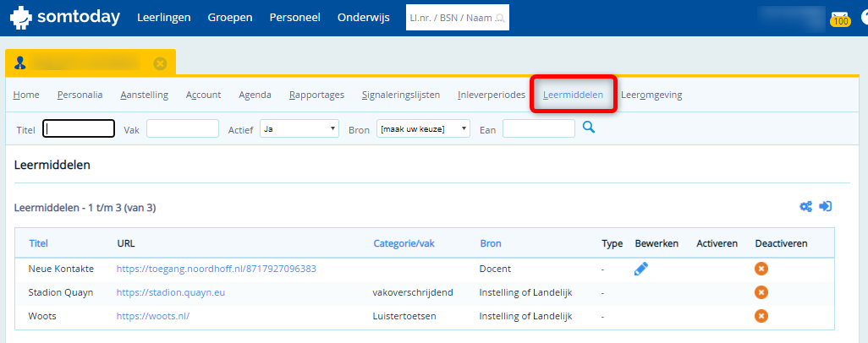
Task: Click the blue search magnifier icon
Action: (589, 128)
